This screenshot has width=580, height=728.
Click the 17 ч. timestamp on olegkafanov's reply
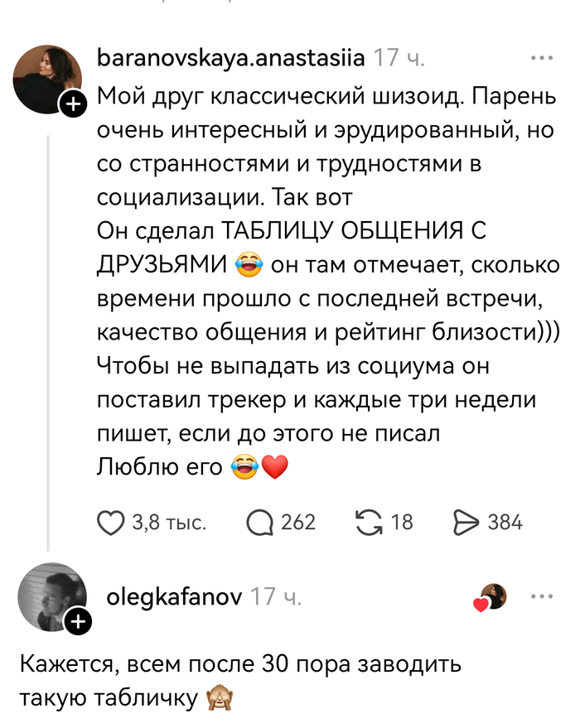(277, 596)
